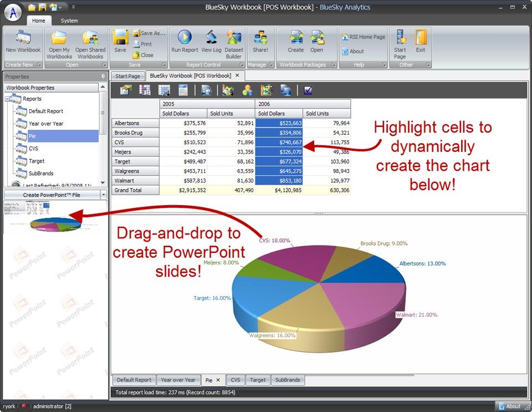Open the Create PowerPoint File dropdown arrow

coord(104,195)
